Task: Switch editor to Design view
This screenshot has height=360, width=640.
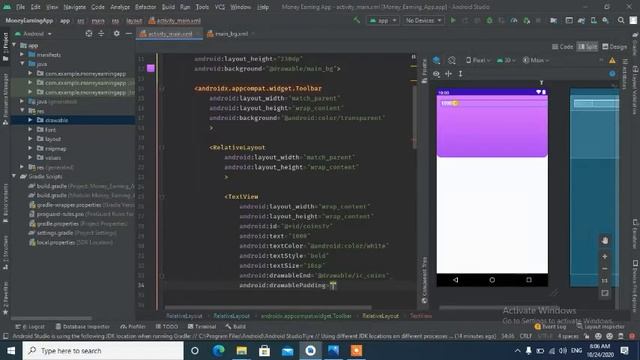Action: pos(614,47)
